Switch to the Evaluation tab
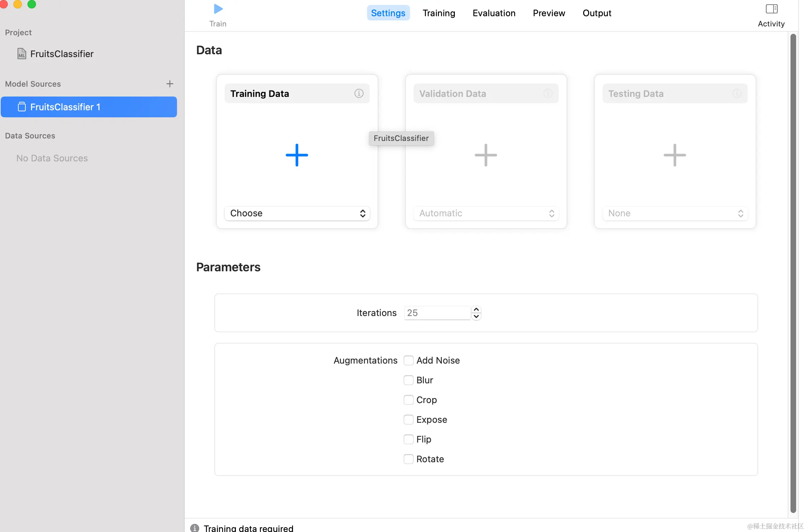Viewport: 806px width, 532px height. coord(494,13)
